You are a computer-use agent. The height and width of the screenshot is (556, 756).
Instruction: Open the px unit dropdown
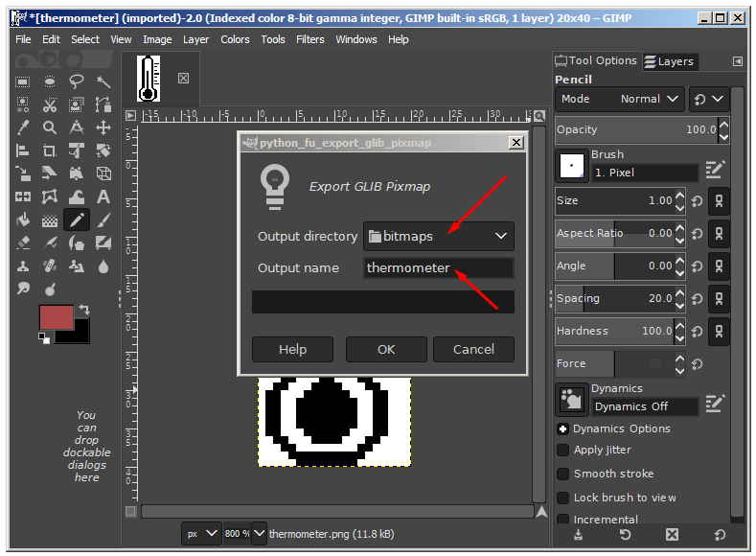click(x=201, y=534)
